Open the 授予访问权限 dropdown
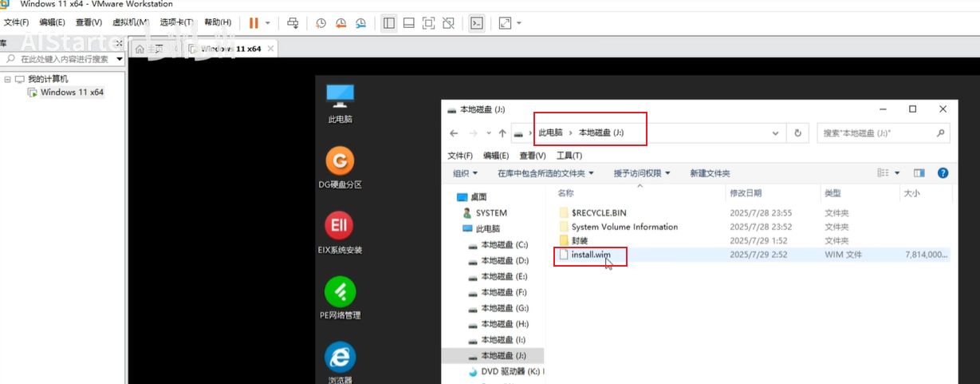980x384 pixels. tap(642, 173)
